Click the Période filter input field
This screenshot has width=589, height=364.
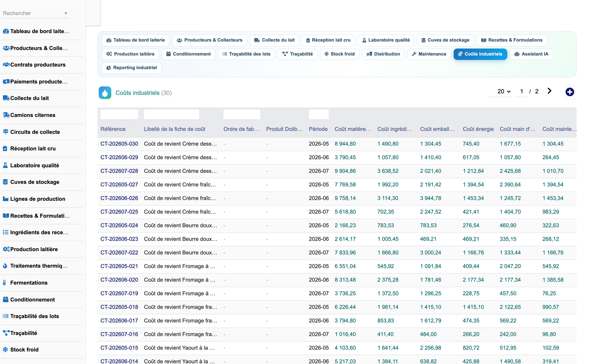point(319,115)
